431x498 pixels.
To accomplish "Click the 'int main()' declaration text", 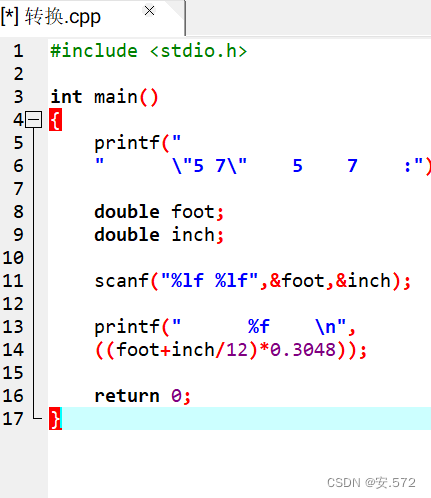I will (104, 97).
